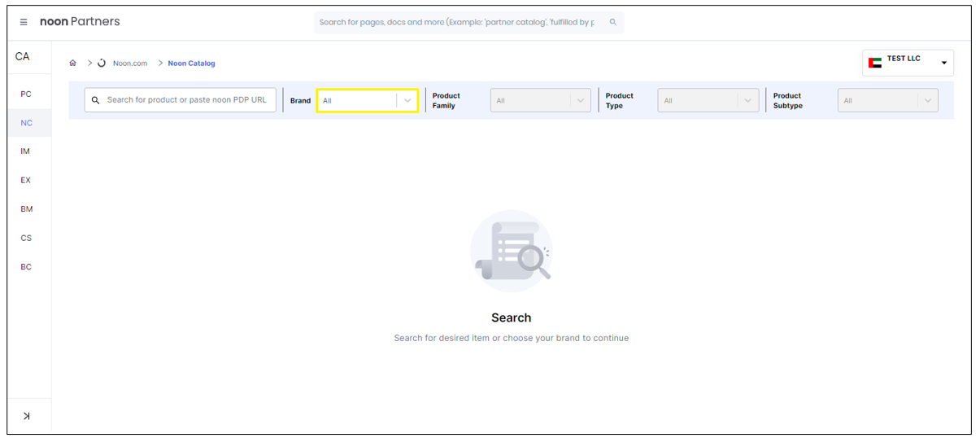The width and height of the screenshot is (980, 438).
Task: Click the Noon.com breadcrumb link
Action: [x=130, y=63]
